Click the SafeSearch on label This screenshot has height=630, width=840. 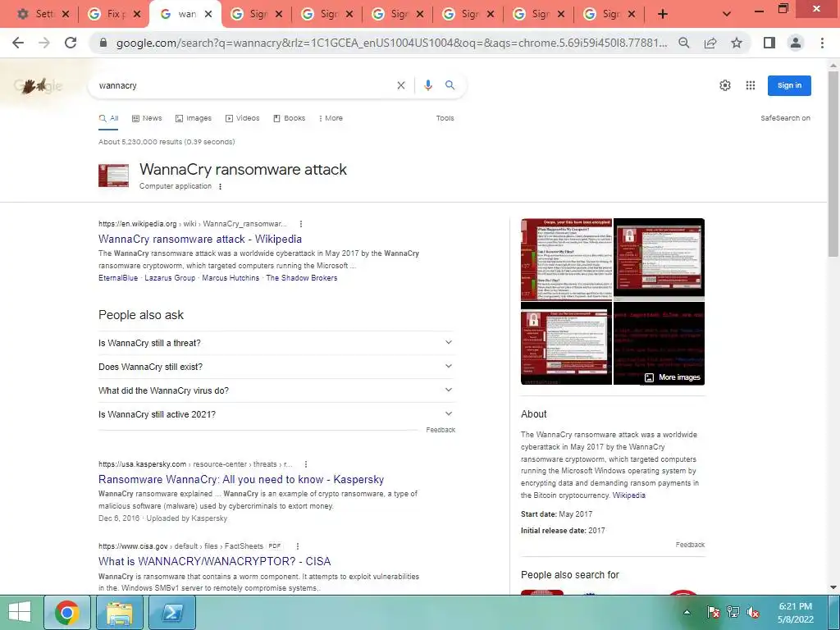click(x=785, y=118)
